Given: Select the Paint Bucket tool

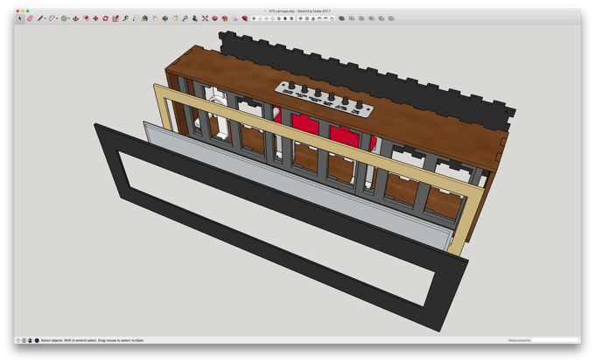Looking at the screenshot, I should click(x=145, y=18).
